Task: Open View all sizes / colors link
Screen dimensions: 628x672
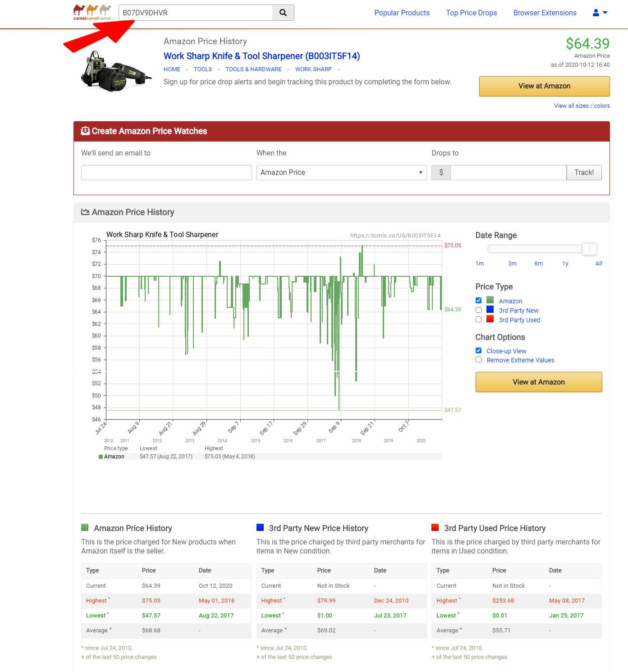Action: point(582,105)
